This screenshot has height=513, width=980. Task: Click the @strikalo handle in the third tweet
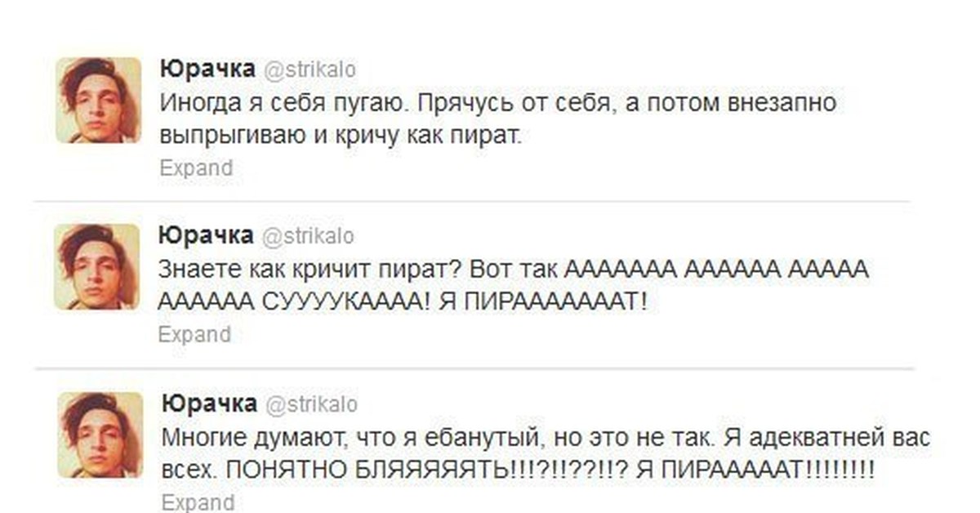coord(312,404)
